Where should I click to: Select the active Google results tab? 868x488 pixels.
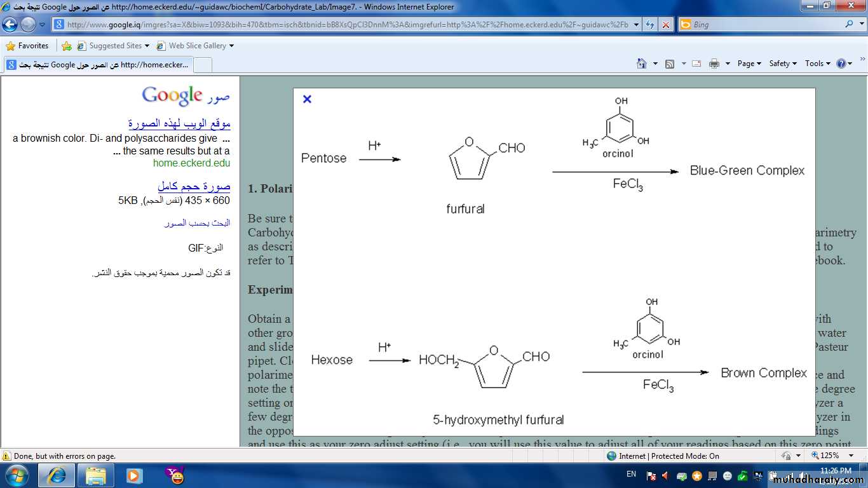[x=97, y=65]
